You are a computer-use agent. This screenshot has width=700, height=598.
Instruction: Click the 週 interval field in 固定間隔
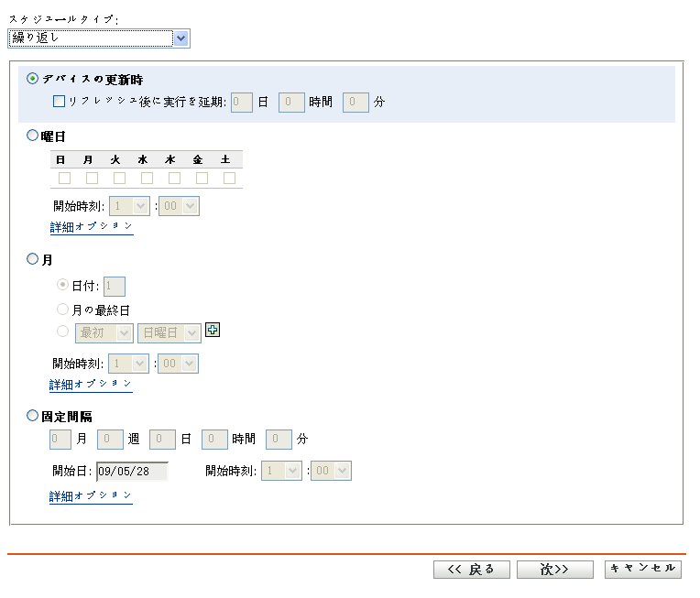pos(110,440)
